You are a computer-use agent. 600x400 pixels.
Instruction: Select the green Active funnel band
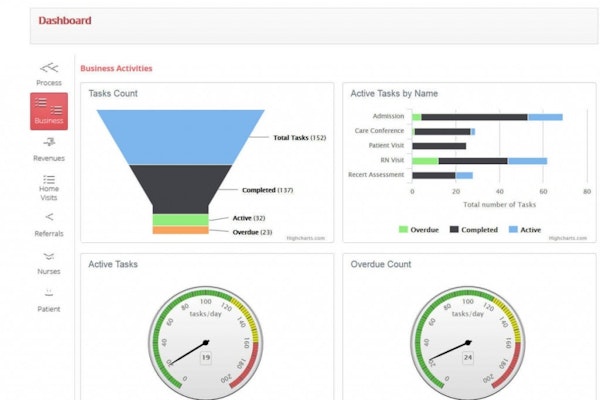[x=180, y=219]
